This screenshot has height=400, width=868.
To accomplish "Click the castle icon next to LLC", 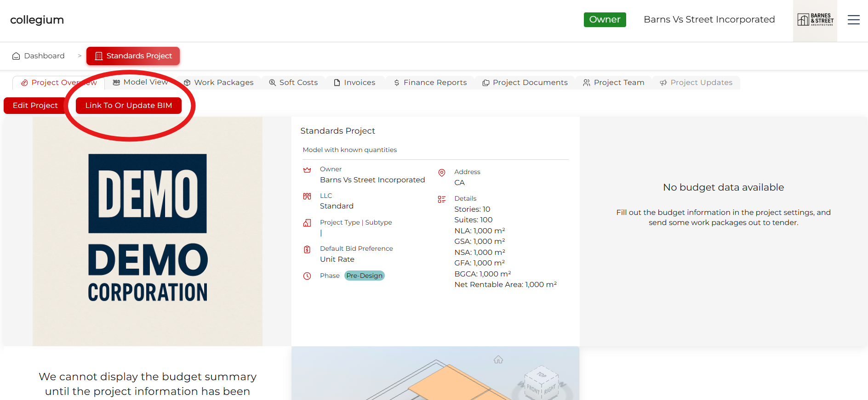I will point(307,196).
